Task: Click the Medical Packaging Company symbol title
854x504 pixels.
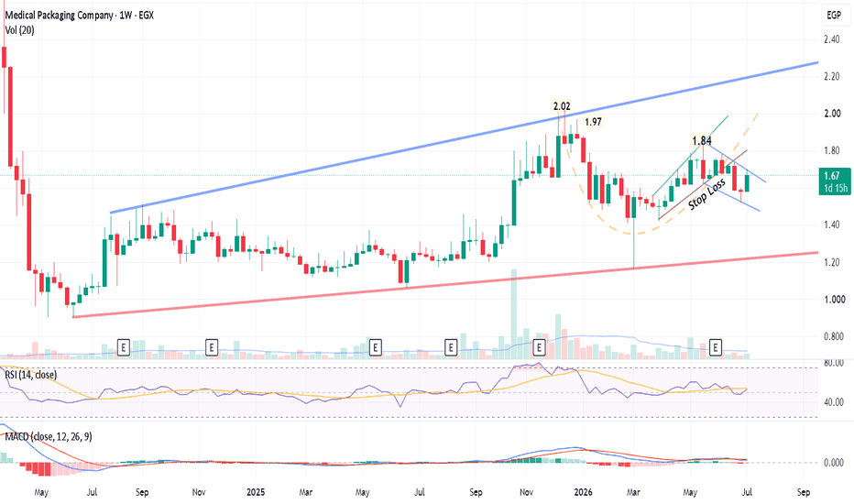Action: pyautogui.click(x=59, y=16)
